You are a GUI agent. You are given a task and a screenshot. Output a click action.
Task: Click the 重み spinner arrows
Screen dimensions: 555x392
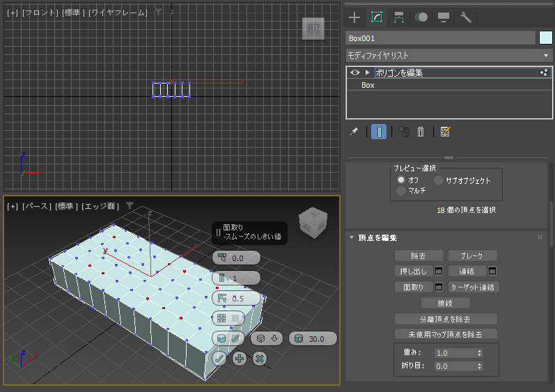coord(479,353)
